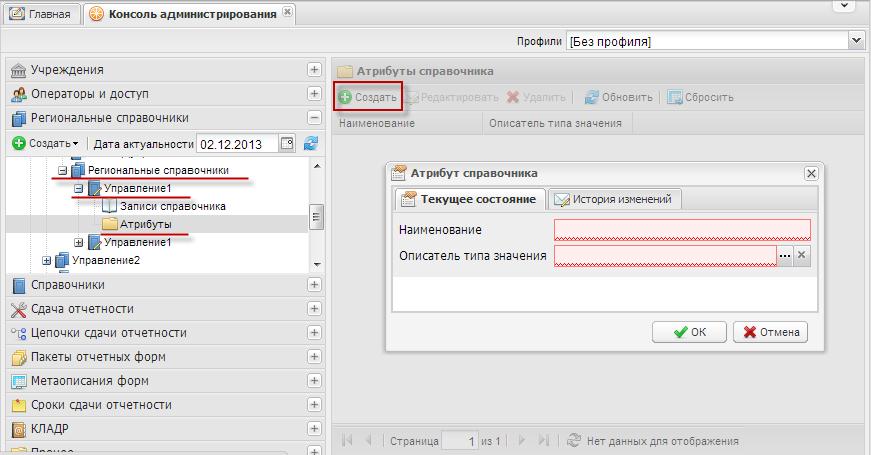This screenshot has height=455, width=871.
Task: Click tree scroll down arrow
Action: [x=317, y=264]
